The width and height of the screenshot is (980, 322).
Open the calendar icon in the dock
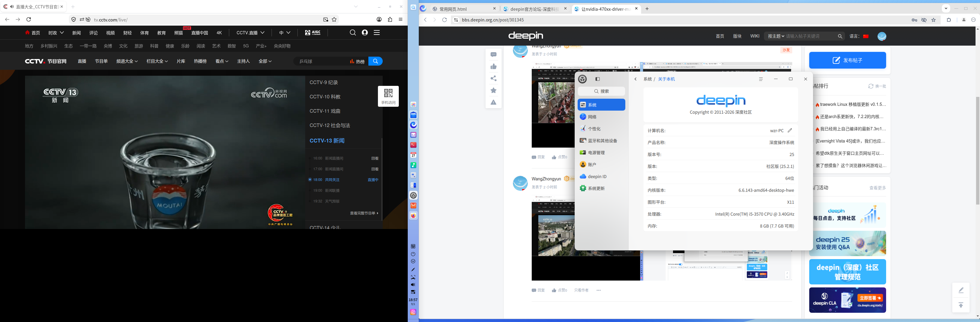point(413,155)
